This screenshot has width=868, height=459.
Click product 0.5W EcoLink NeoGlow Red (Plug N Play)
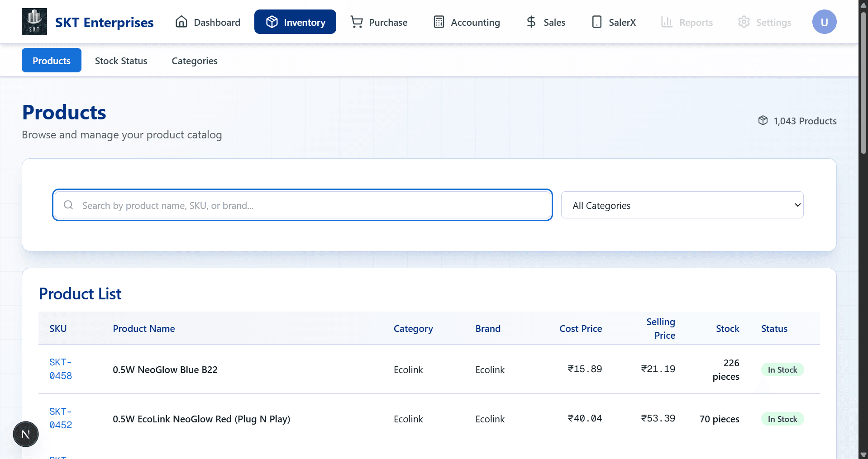click(x=201, y=419)
